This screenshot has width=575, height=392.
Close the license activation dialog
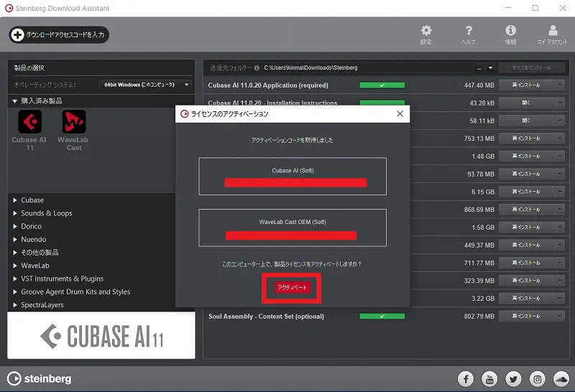pyautogui.click(x=400, y=113)
